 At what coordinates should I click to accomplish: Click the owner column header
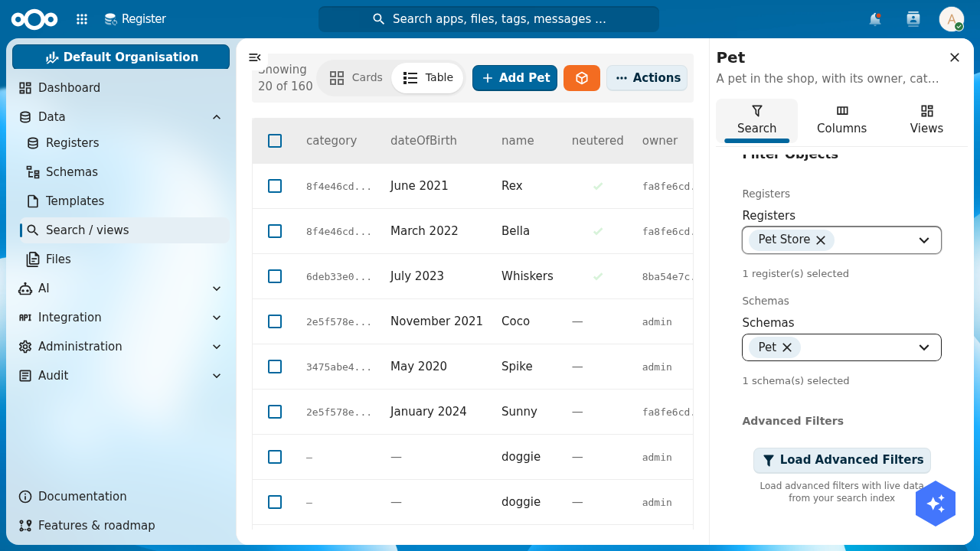pyautogui.click(x=660, y=141)
